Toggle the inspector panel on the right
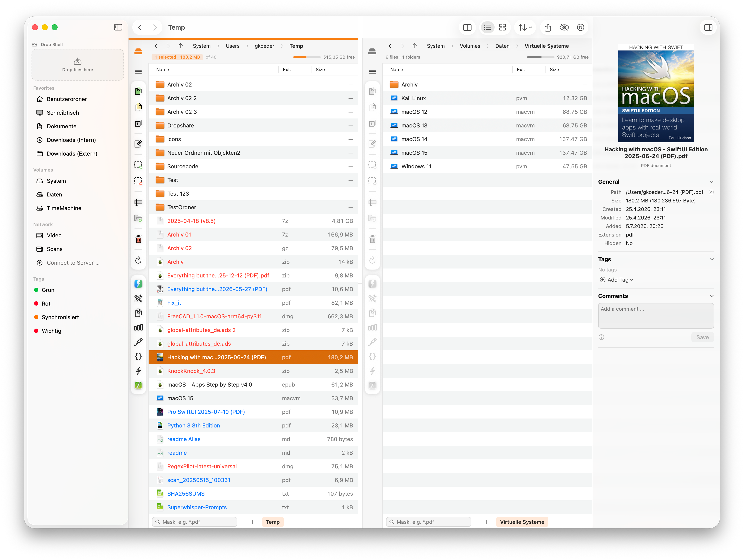744x560 pixels. [708, 27]
